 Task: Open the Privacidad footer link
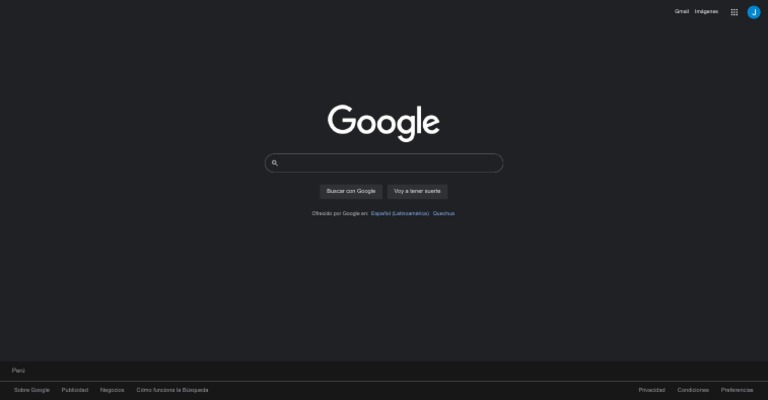[x=651, y=390]
